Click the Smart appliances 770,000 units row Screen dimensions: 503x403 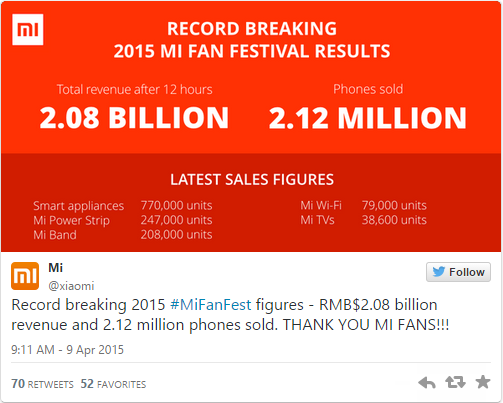[x=123, y=206]
